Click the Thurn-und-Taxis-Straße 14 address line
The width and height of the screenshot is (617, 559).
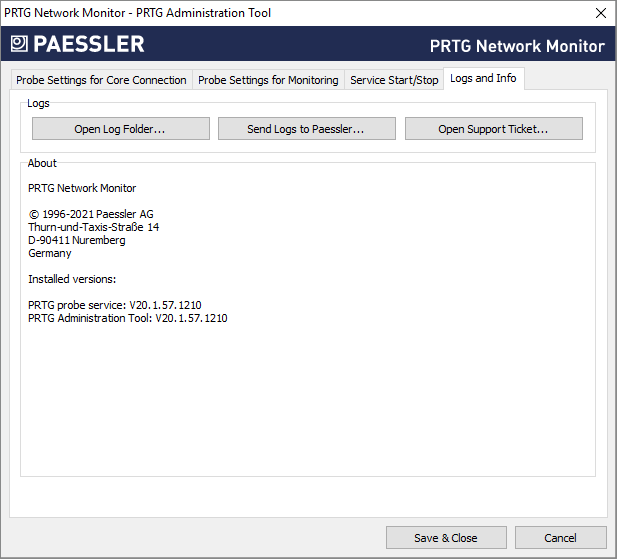pyautogui.click(x=93, y=227)
